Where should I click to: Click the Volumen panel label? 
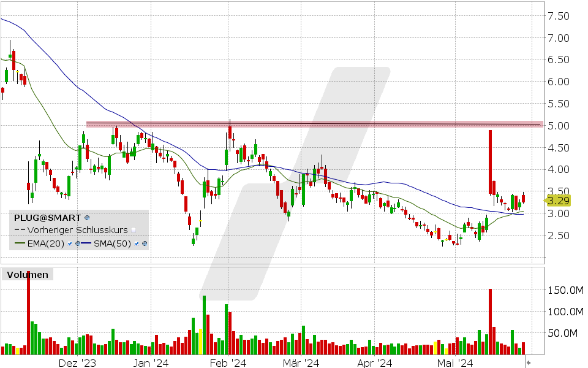click(28, 275)
